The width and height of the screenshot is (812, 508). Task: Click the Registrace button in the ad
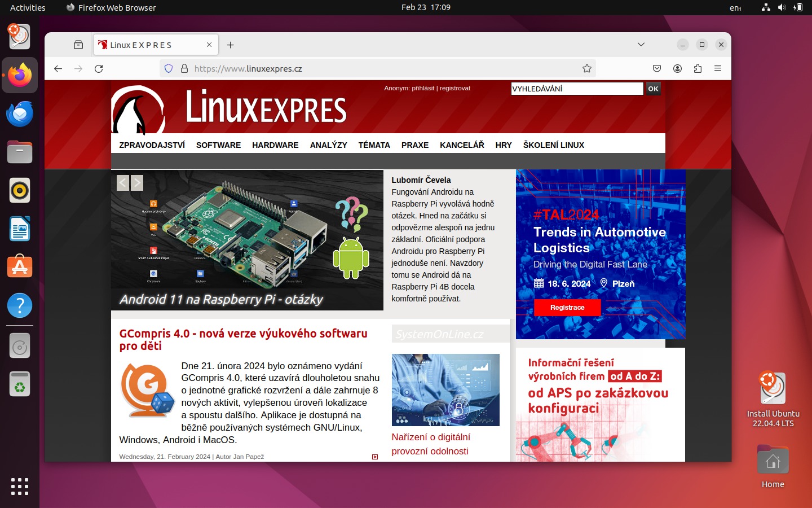click(x=567, y=308)
